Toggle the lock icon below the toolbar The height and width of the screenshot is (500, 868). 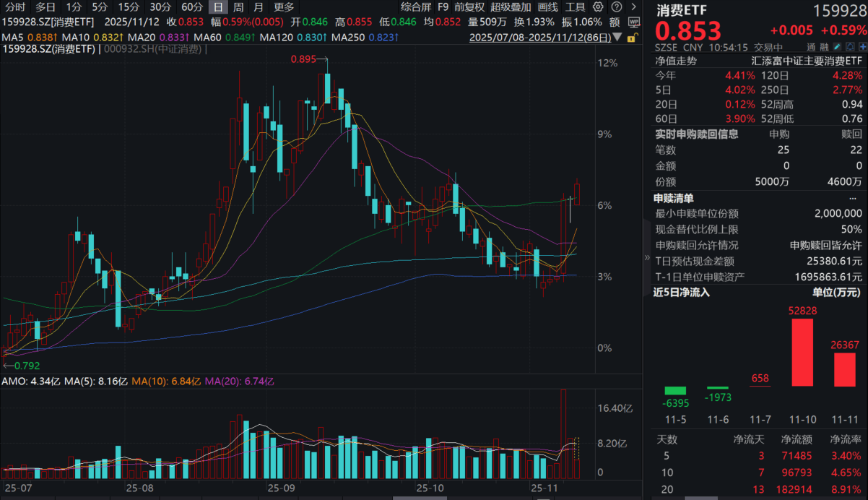tap(631, 38)
